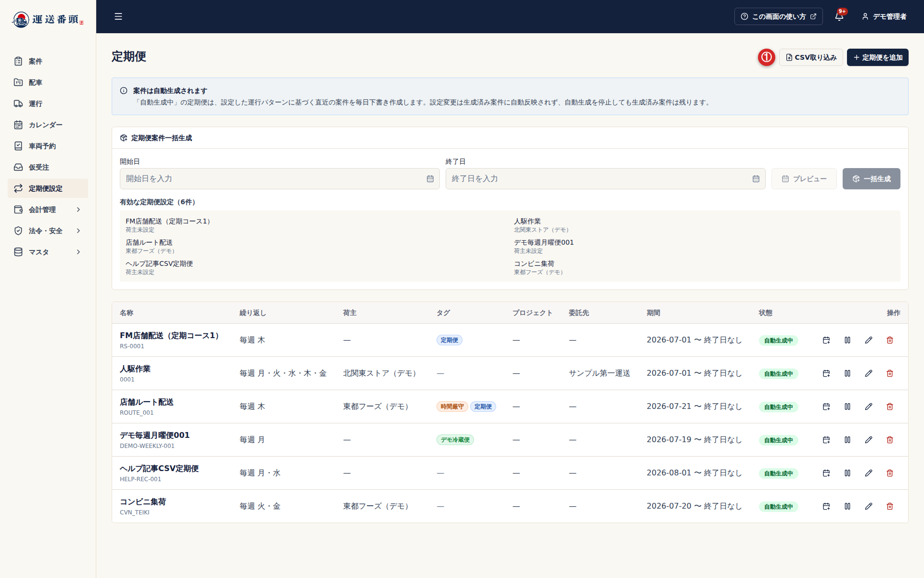Edit the FM店舗配送 recurring route
Image resolution: width=924 pixels, height=578 pixels.
[x=869, y=340]
